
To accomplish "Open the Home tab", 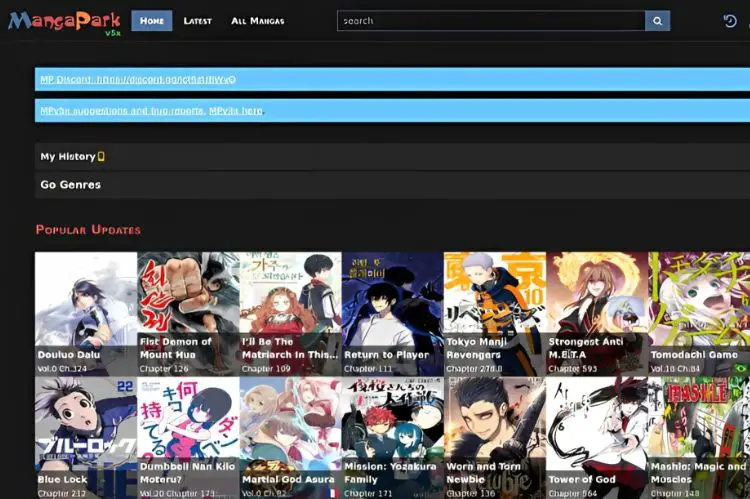I will pos(152,21).
